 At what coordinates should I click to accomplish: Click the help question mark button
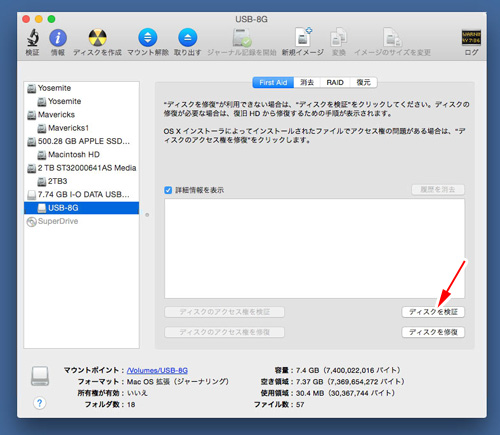click(x=39, y=403)
